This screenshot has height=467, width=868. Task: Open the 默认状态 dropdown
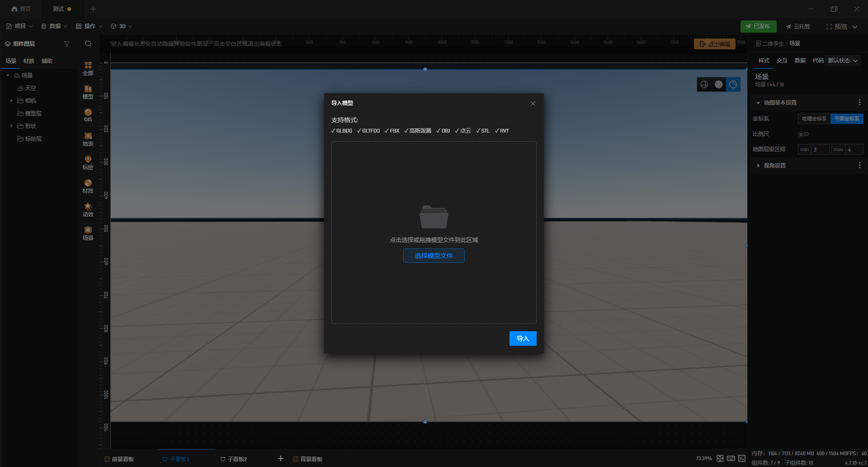click(843, 61)
